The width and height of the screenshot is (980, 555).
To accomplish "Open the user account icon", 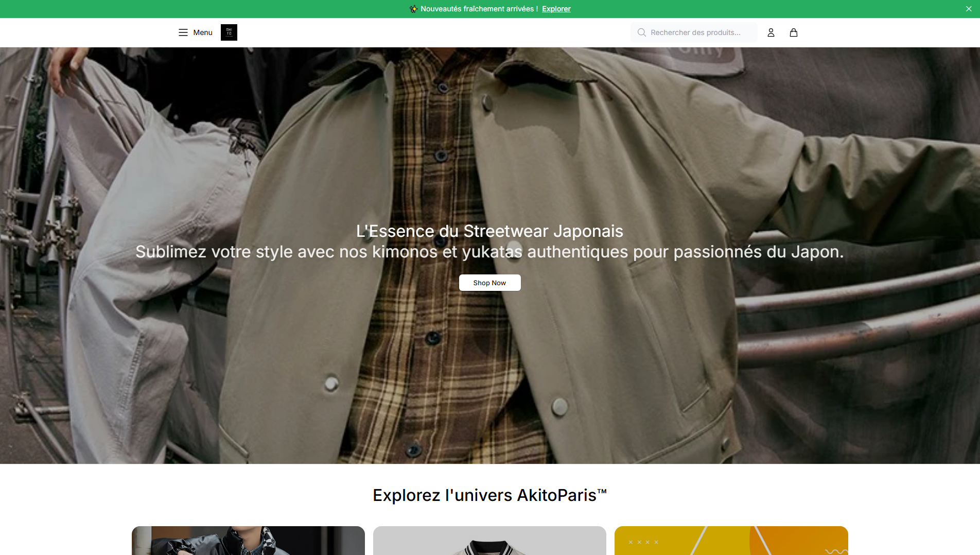I will coord(771,32).
